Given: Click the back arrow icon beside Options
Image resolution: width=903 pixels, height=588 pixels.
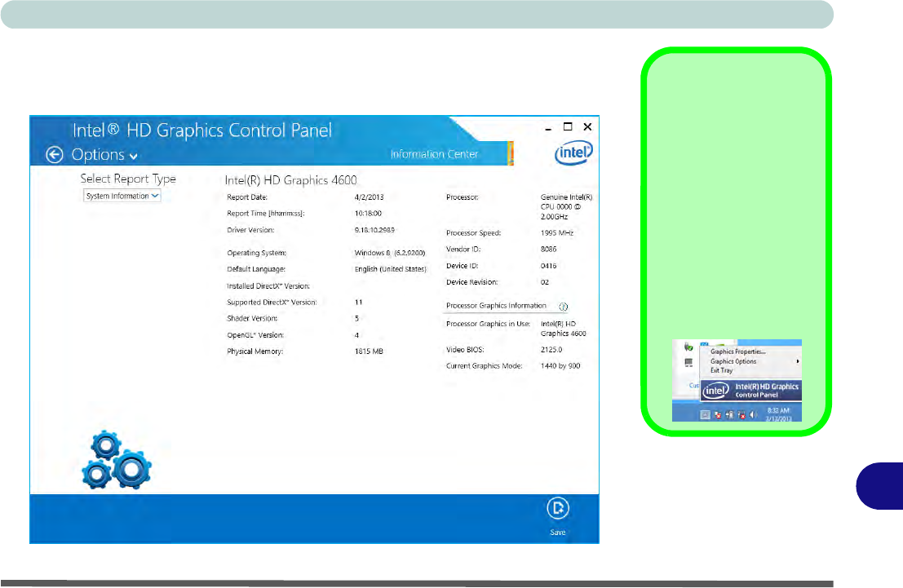Looking at the screenshot, I should (x=54, y=155).
